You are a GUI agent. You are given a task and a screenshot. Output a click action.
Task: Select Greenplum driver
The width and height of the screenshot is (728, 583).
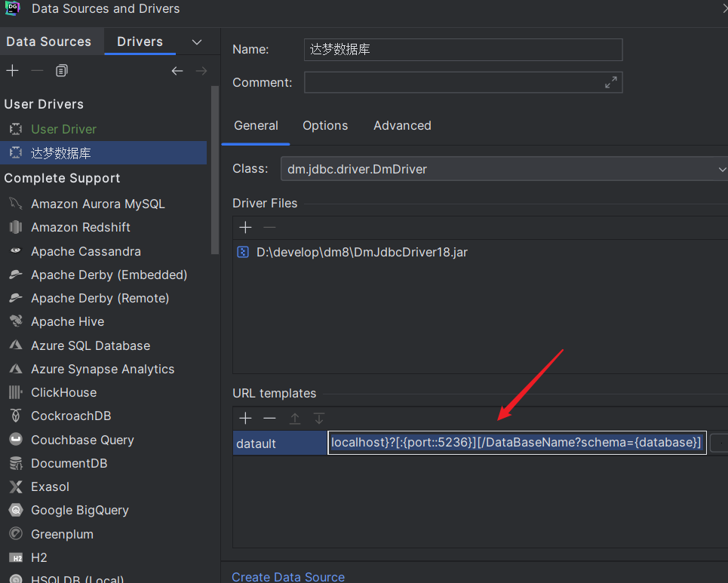point(103,534)
